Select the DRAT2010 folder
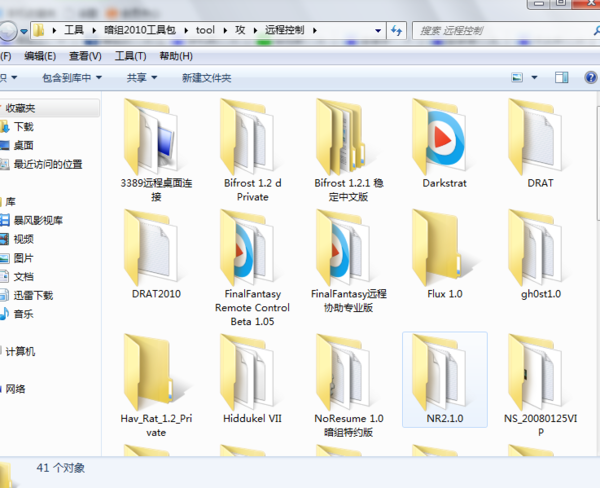This screenshot has height=488, width=600. pyautogui.click(x=156, y=255)
